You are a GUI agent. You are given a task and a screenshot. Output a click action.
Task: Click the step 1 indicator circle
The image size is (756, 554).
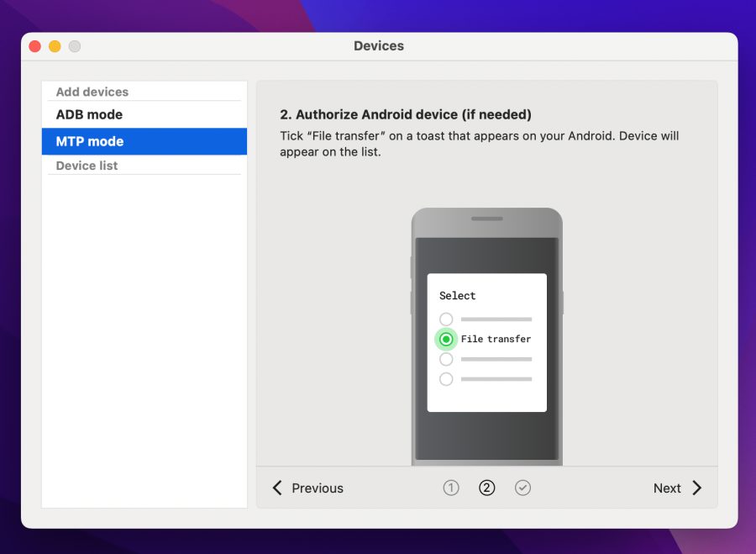click(451, 488)
